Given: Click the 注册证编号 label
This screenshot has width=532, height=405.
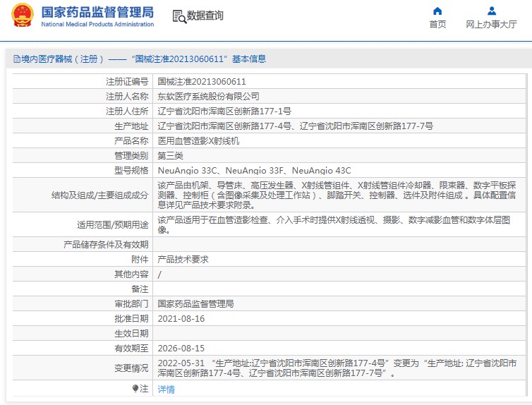Looking at the screenshot, I should 127,81.
